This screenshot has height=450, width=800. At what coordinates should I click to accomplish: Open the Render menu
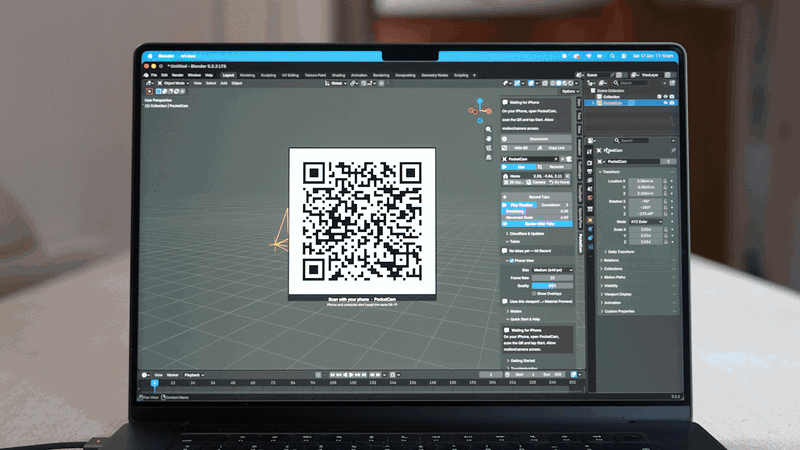(x=177, y=75)
